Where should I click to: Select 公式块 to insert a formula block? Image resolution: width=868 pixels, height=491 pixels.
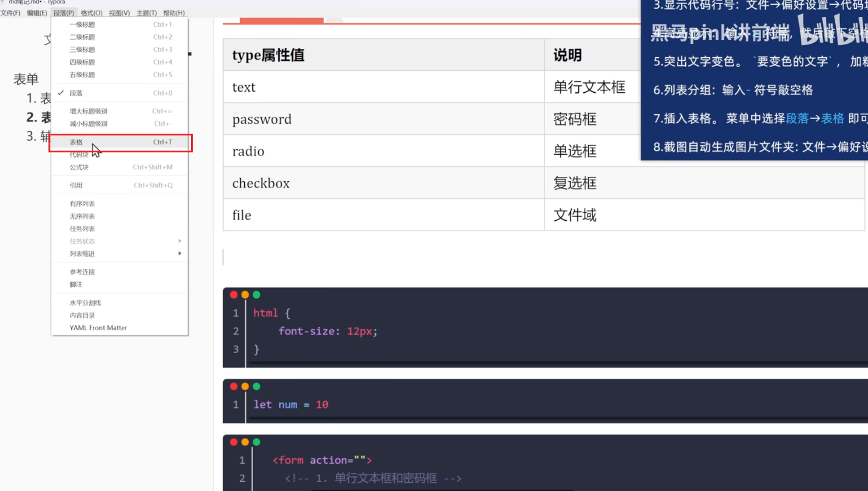[78, 167]
